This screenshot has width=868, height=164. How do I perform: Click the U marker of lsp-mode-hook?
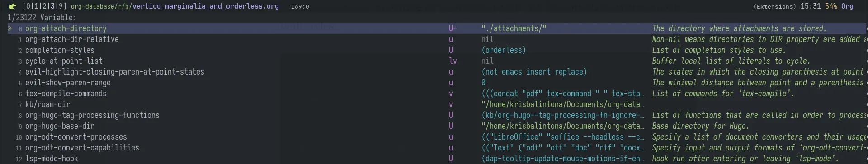point(451,159)
